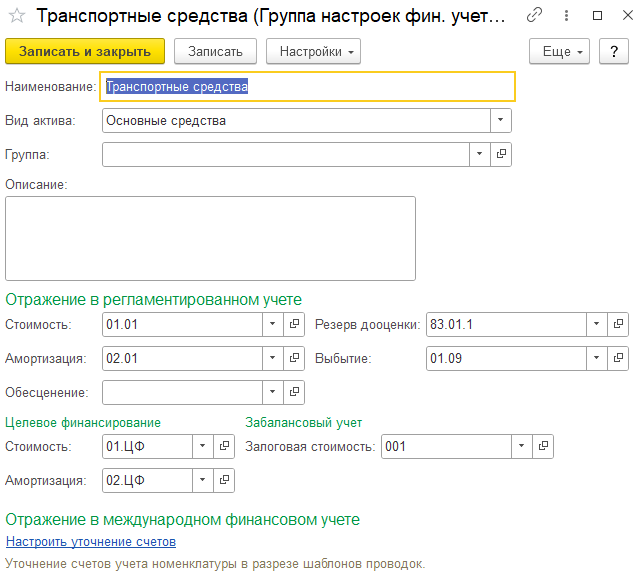Screen dimensions: 640x579
Task: Open Резерв дооценки account 83.01.1 icon
Action: [618, 325]
